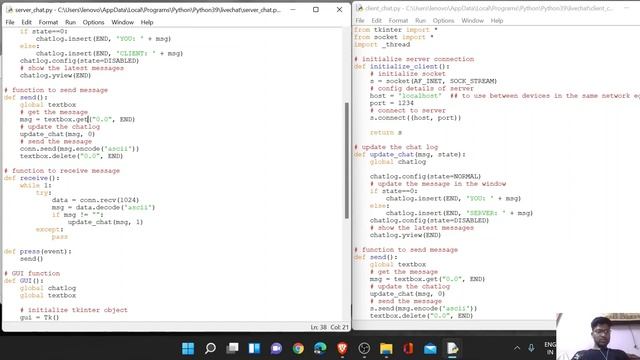Open Run menu in client_chat.py window
The width and height of the screenshot is (640, 360).
coord(420,20)
